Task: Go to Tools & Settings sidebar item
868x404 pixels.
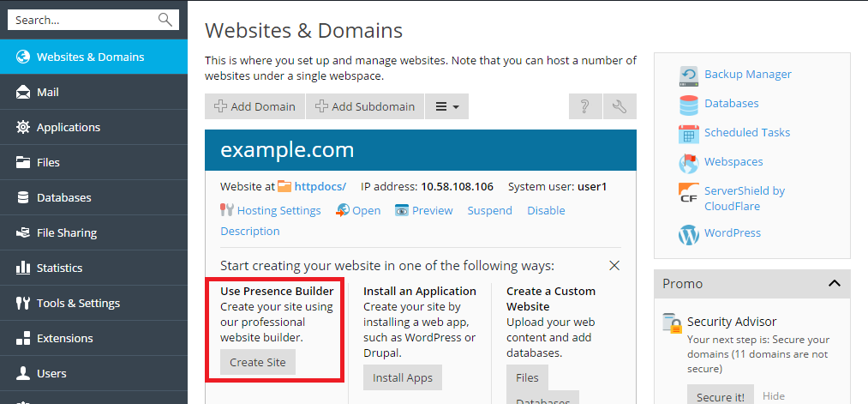Action: [x=78, y=303]
